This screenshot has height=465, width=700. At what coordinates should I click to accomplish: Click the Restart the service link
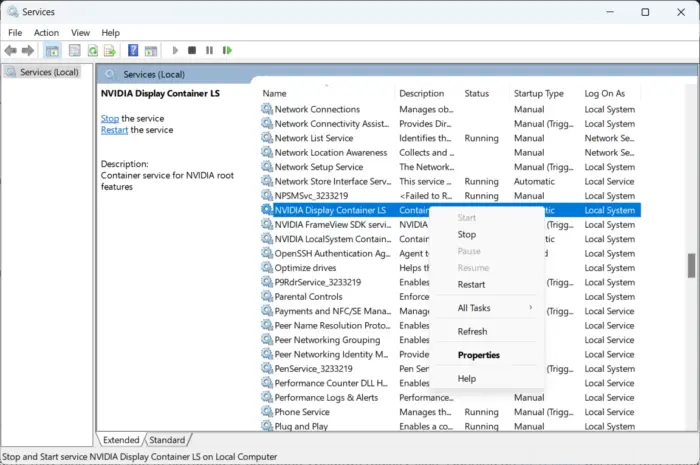tap(114, 130)
